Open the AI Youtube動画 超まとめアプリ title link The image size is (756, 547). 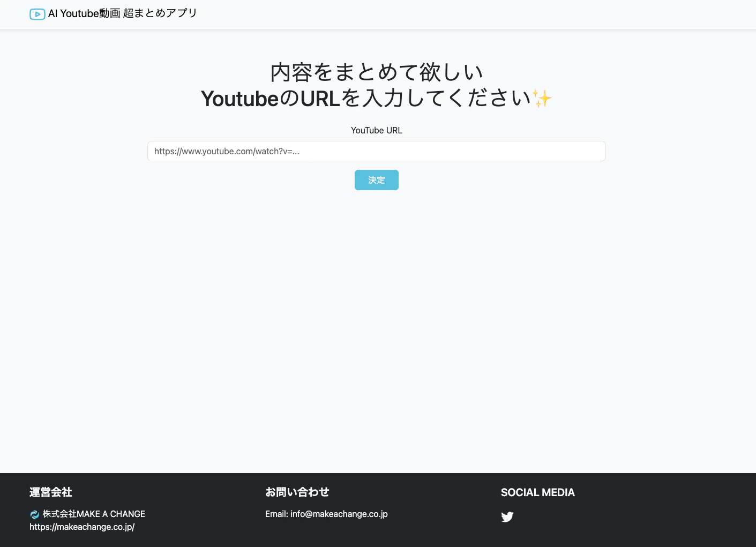[123, 13]
